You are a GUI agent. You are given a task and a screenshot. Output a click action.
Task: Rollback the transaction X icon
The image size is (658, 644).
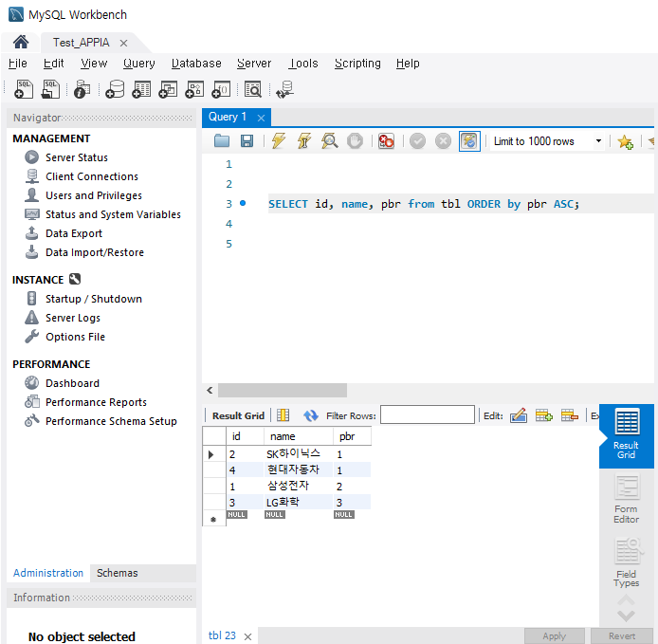point(443,141)
